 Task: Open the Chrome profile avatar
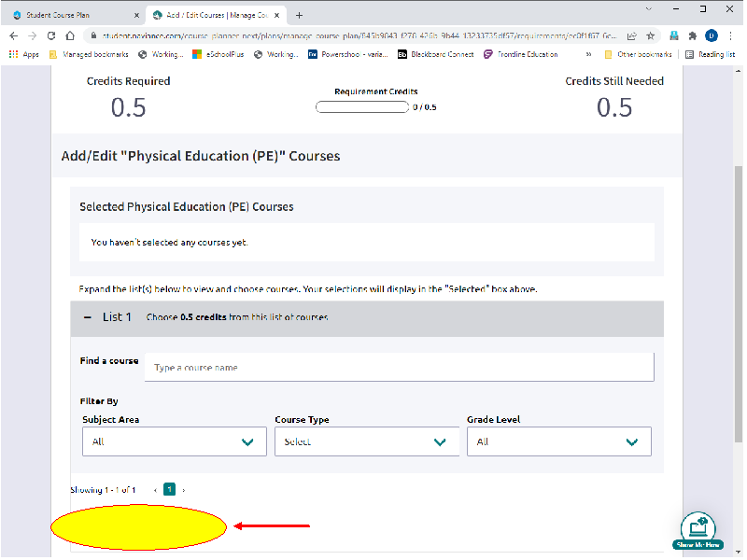[x=712, y=35]
